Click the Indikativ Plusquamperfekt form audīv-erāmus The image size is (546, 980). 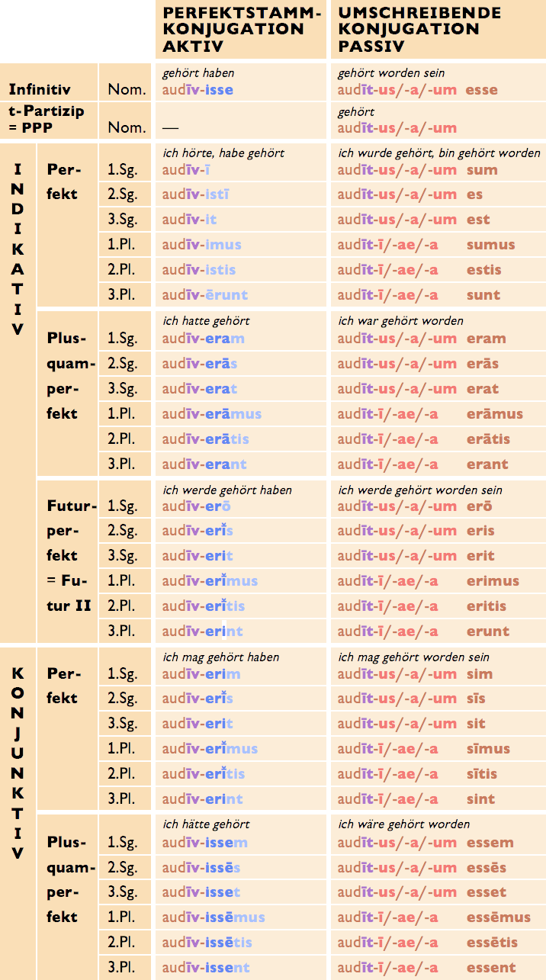tap(211, 414)
